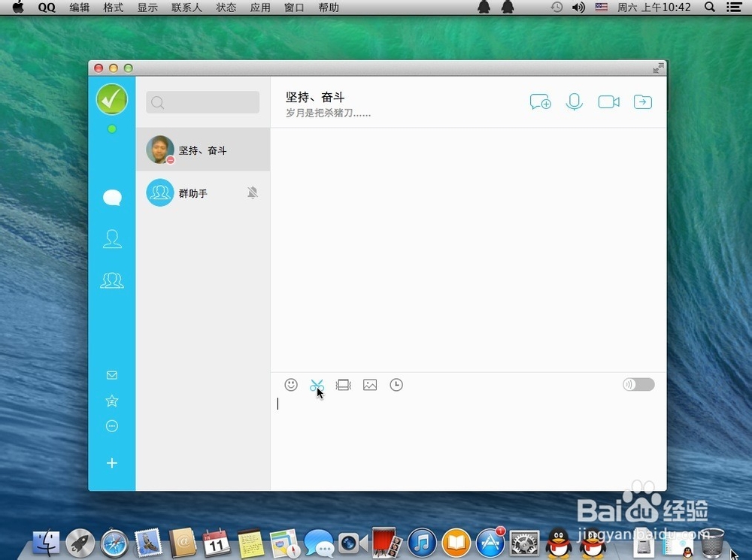This screenshot has height=560, width=752.
Task: Select the 坚持、奋斗 conversation
Action: 203,150
